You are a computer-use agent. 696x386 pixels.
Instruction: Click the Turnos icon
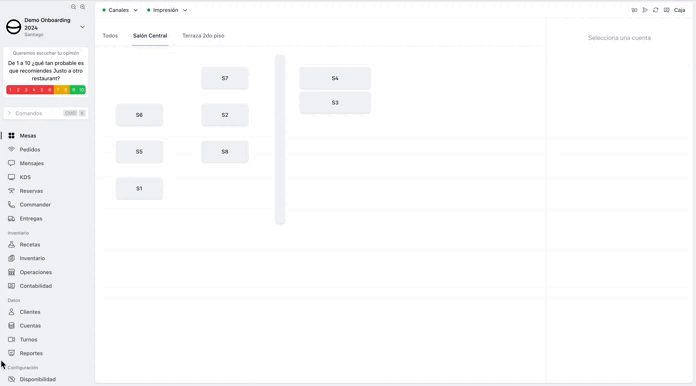12,339
